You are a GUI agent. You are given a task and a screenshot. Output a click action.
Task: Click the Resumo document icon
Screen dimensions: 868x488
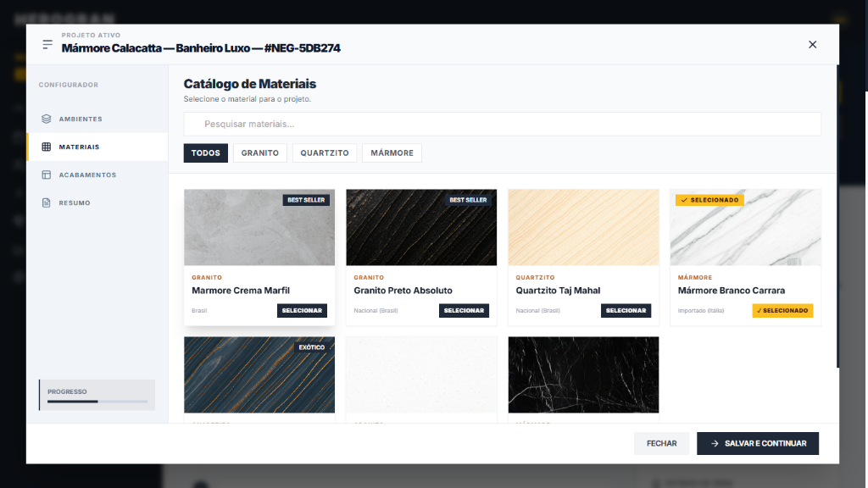[x=47, y=202]
